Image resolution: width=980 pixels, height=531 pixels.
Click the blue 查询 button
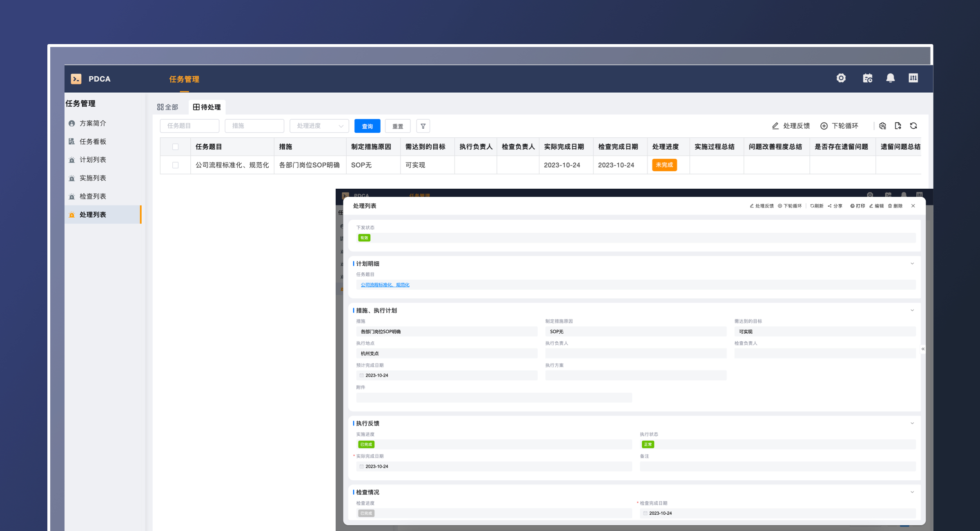pyautogui.click(x=367, y=126)
